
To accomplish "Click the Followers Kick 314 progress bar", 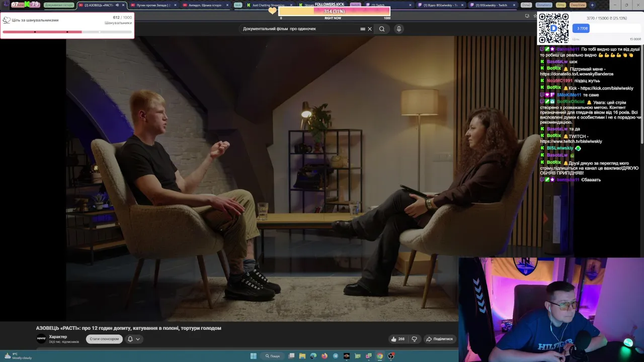I will pos(334,11).
